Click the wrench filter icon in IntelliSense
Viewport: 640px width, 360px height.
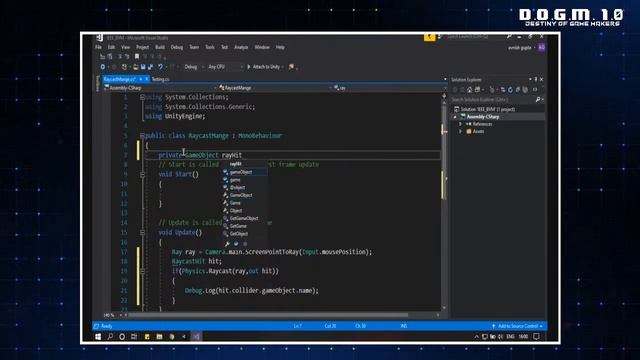tap(227, 244)
